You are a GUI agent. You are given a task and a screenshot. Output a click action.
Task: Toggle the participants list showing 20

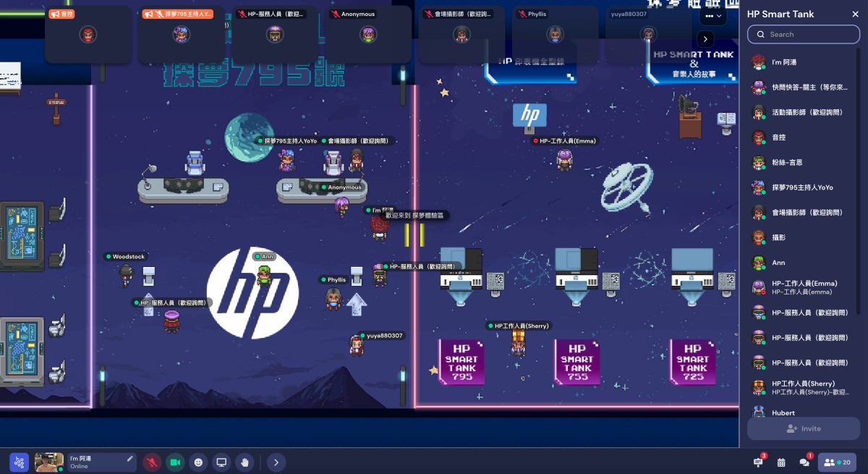(838, 462)
